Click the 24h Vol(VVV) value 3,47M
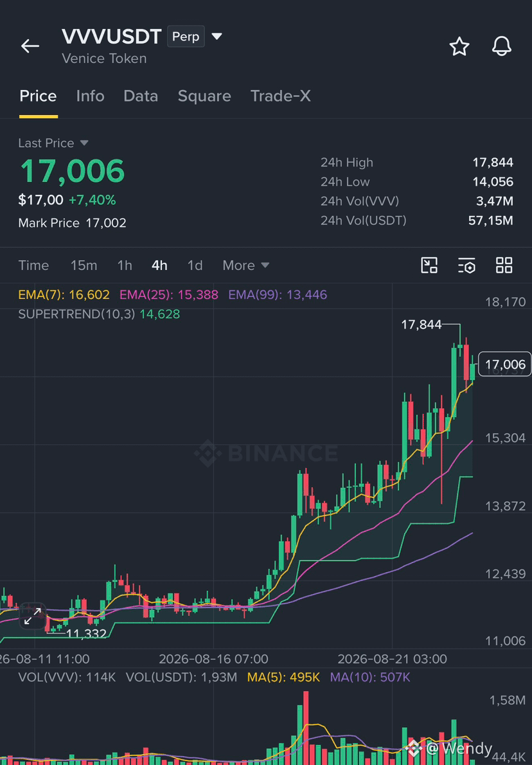The height and width of the screenshot is (765, 532). pyautogui.click(x=495, y=201)
